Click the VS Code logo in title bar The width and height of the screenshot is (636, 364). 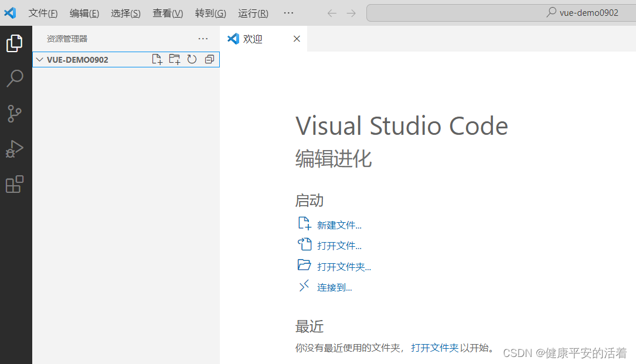pos(10,12)
